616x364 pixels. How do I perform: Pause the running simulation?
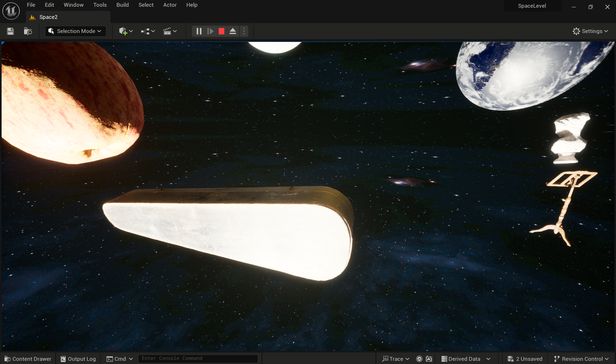click(x=199, y=31)
